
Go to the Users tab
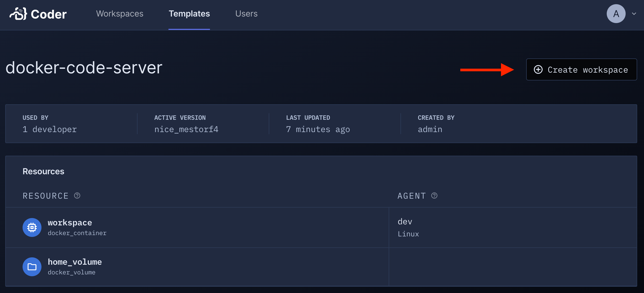click(x=246, y=14)
